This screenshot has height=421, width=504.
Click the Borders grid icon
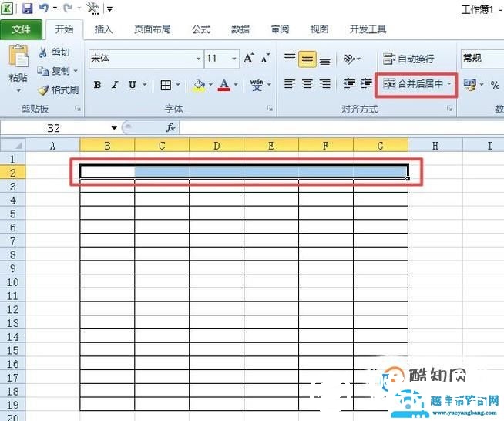(x=166, y=85)
